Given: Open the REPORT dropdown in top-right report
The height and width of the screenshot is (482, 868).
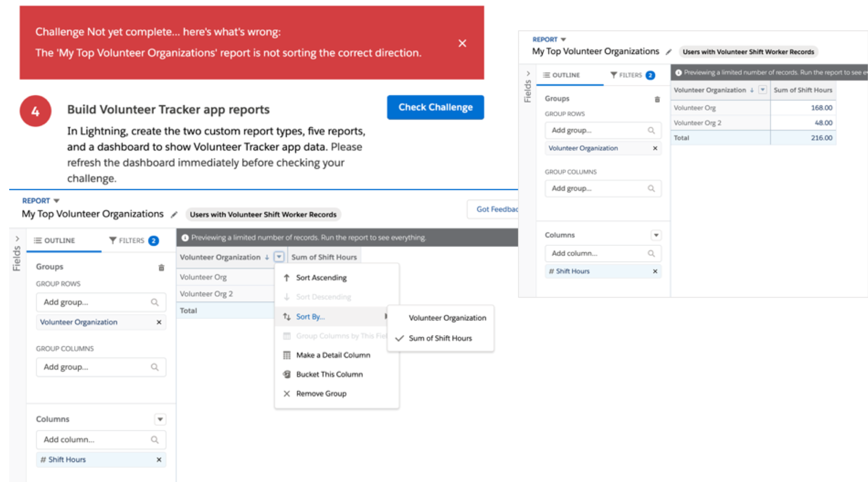Looking at the screenshot, I should (563, 39).
